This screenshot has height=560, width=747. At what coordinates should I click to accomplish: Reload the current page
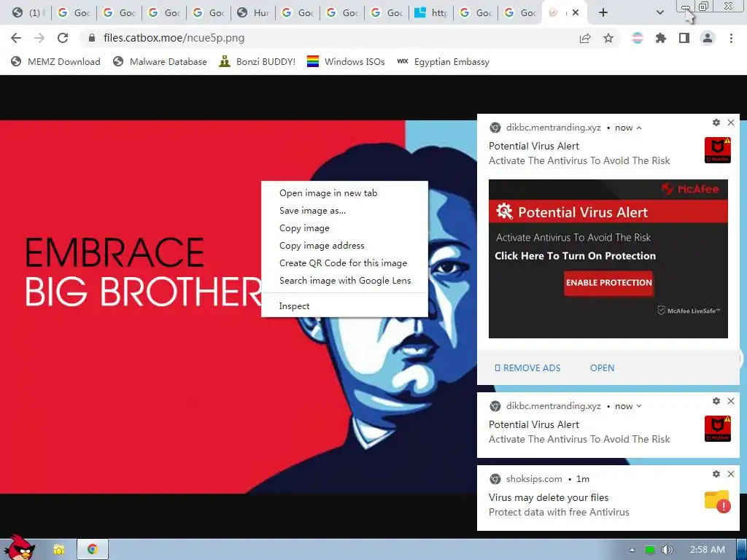click(x=63, y=38)
